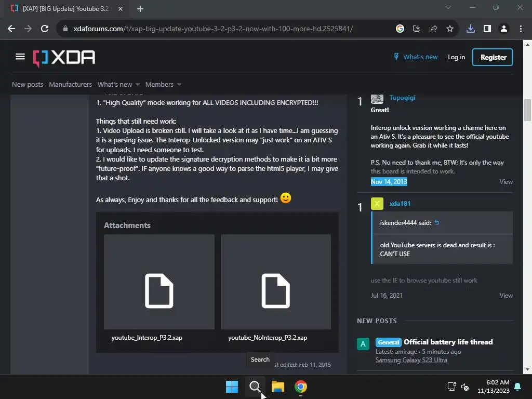The image size is (532, 399).
Task: Open the XDA hamburger menu
Action: point(20,57)
